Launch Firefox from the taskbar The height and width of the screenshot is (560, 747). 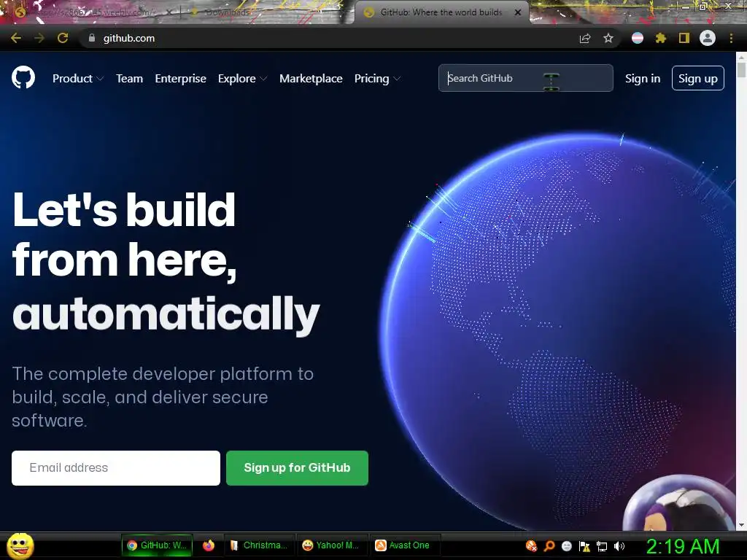(x=209, y=545)
